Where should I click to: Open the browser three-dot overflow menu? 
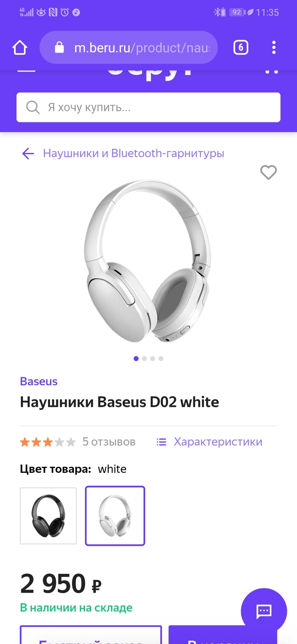click(x=274, y=48)
